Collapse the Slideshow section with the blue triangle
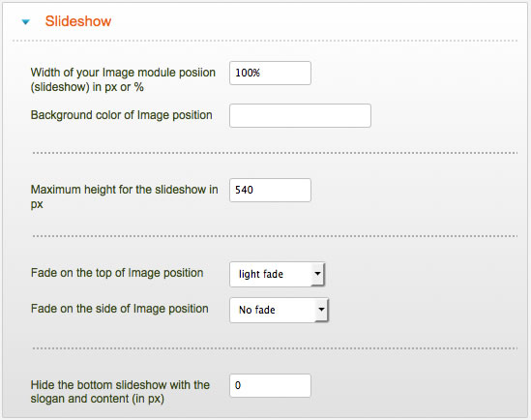Viewport: 531px width, 420px height. pyautogui.click(x=26, y=22)
